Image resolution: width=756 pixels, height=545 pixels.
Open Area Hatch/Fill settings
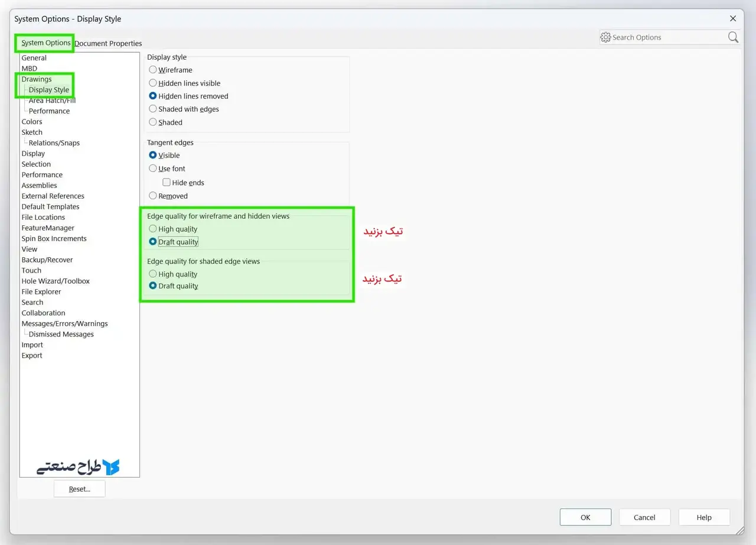tap(52, 100)
